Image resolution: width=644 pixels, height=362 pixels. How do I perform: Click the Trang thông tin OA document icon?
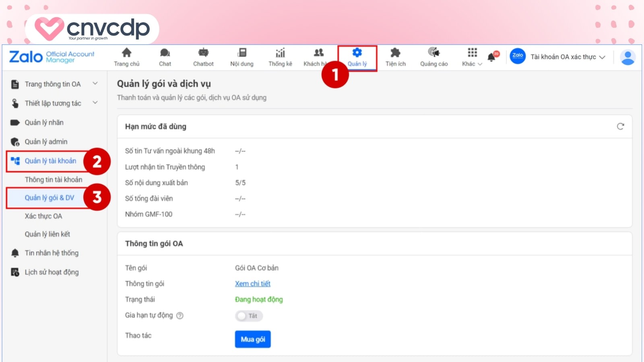coord(15,84)
